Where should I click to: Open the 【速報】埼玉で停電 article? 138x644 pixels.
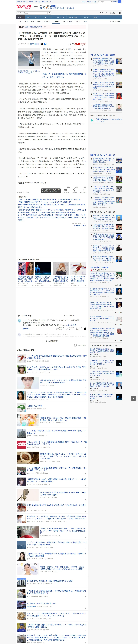(x=35, y=406)
